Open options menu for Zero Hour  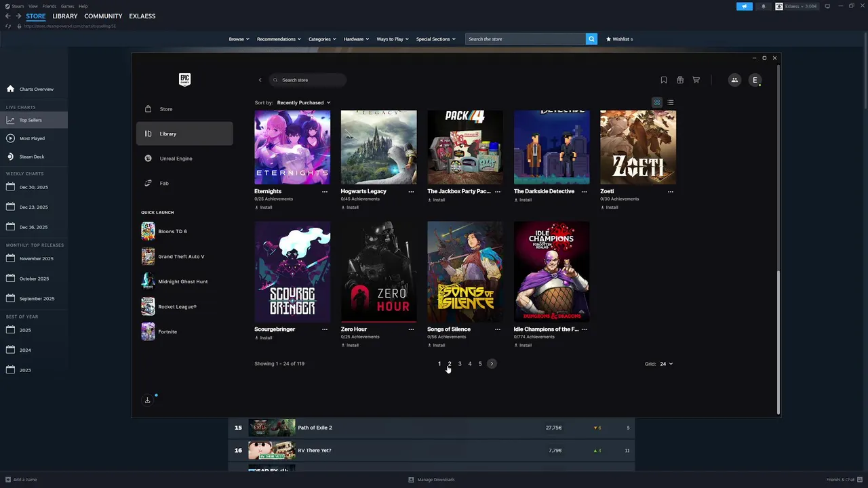411,329
